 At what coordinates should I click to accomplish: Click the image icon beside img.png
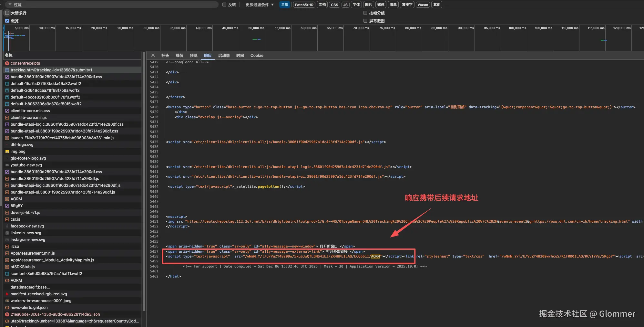pos(7,152)
